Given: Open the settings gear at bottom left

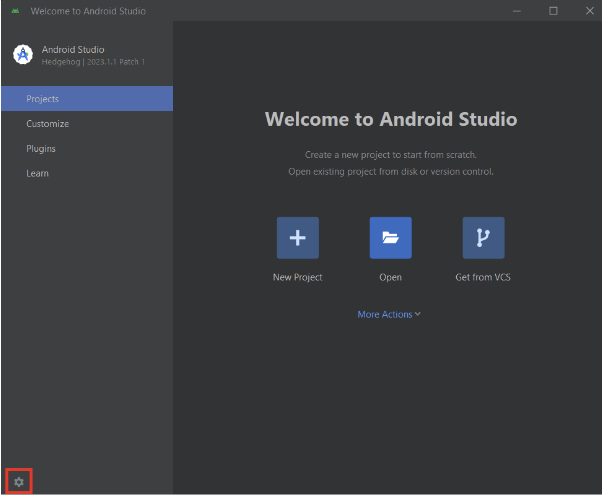Looking at the screenshot, I should point(19,482).
